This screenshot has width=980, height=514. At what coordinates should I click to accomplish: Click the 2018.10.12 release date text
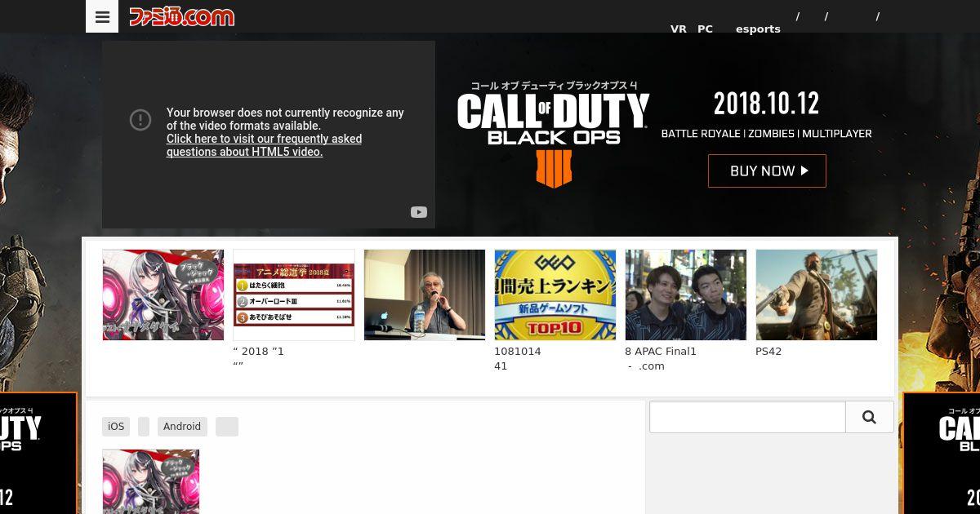[766, 104]
